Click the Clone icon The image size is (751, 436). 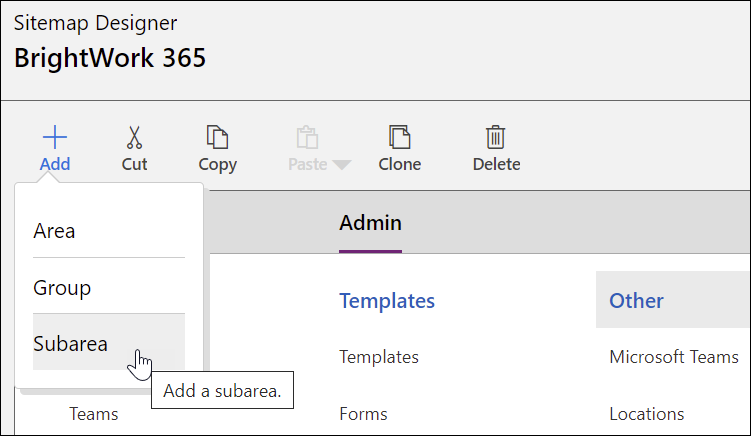click(x=399, y=138)
